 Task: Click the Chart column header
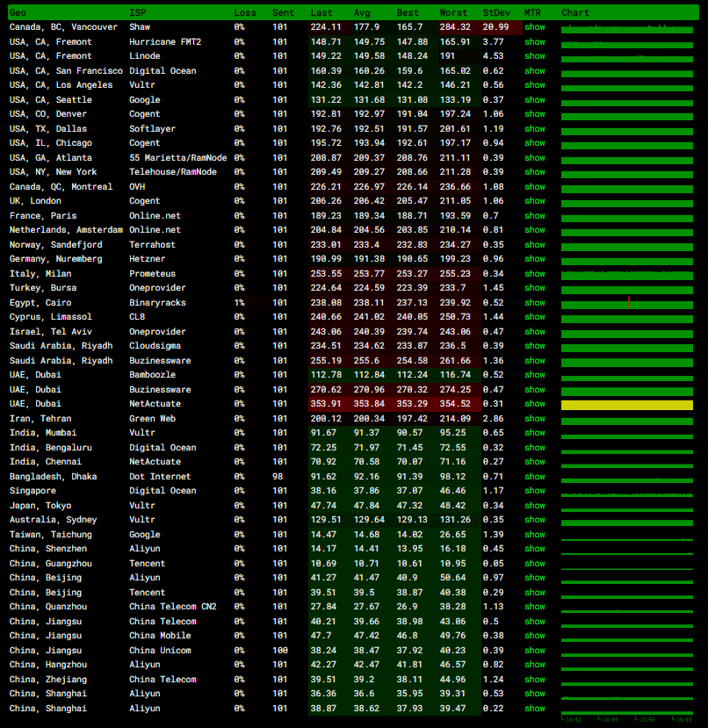[x=575, y=12]
